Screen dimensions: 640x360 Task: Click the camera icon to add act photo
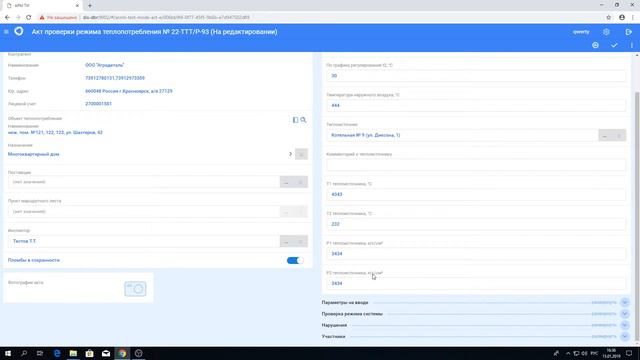[x=135, y=289]
